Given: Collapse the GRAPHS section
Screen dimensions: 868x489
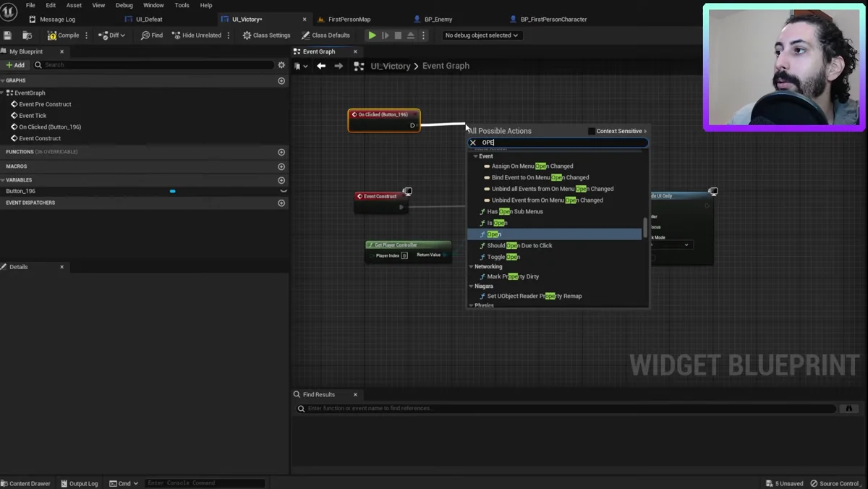Looking at the screenshot, I should pyautogui.click(x=3, y=81).
